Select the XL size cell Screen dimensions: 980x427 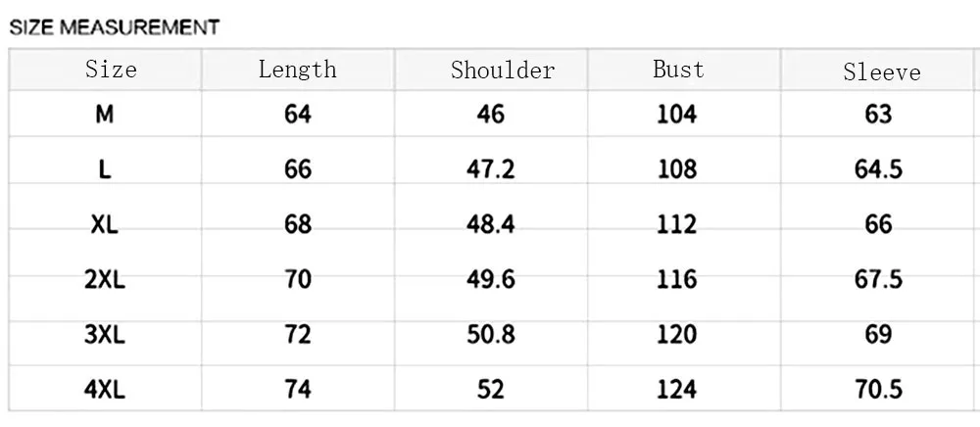click(x=105, y=224)
